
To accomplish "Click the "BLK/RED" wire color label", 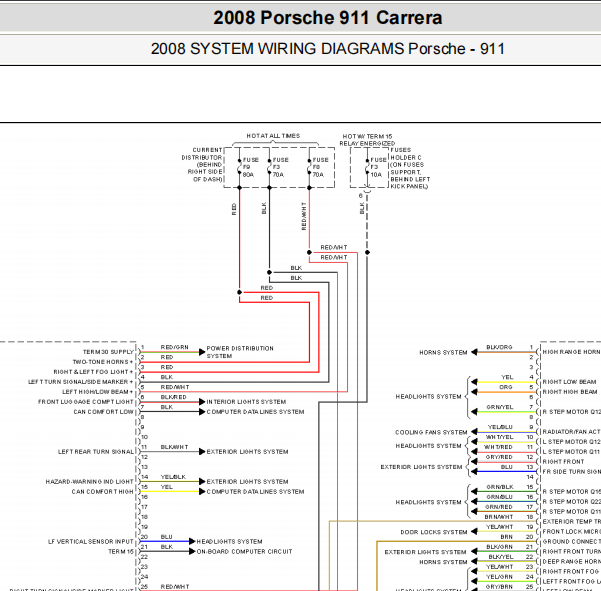I will pyautogui.click(x=173, y=397).
